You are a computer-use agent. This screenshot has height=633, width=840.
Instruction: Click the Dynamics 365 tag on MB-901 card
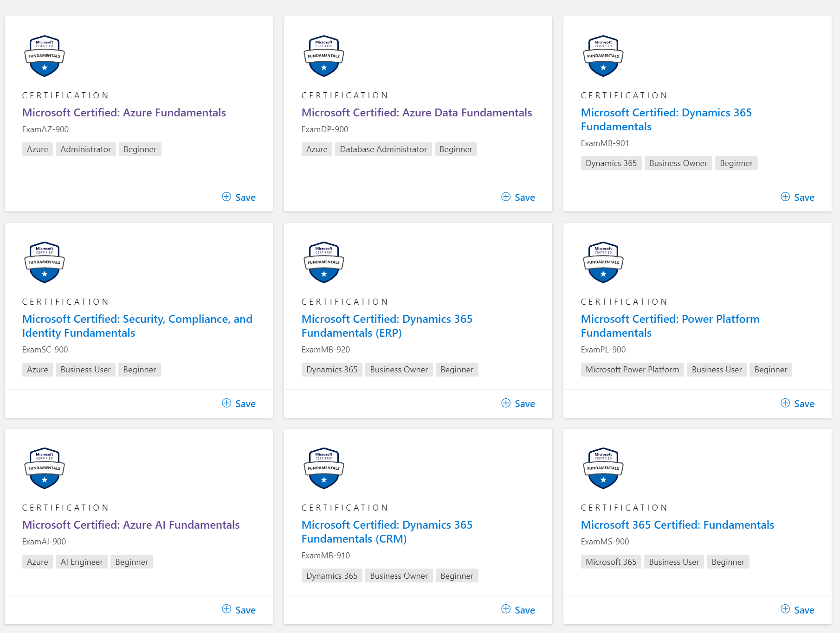coord(611,163)
